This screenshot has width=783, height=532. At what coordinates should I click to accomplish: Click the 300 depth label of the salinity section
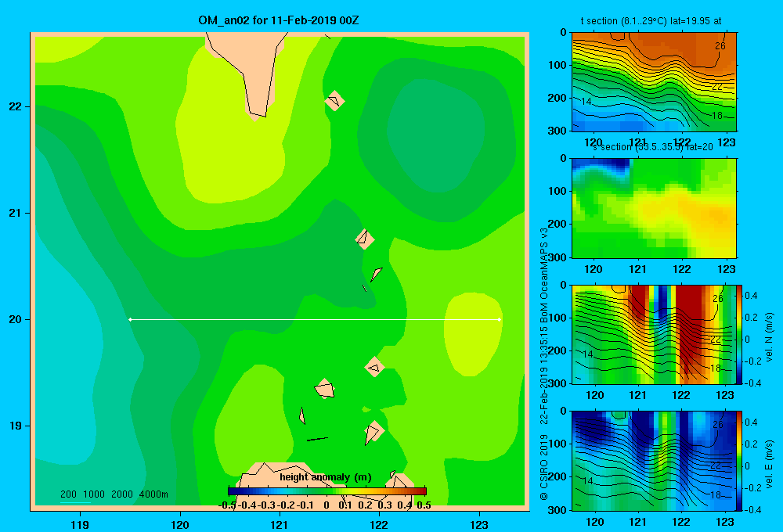pos(557,257)
